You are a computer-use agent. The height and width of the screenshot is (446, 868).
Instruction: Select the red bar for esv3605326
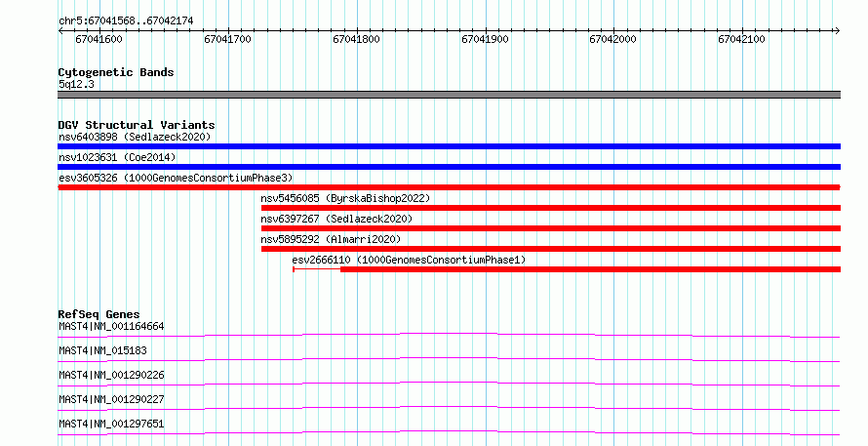[x=449, y=187]
